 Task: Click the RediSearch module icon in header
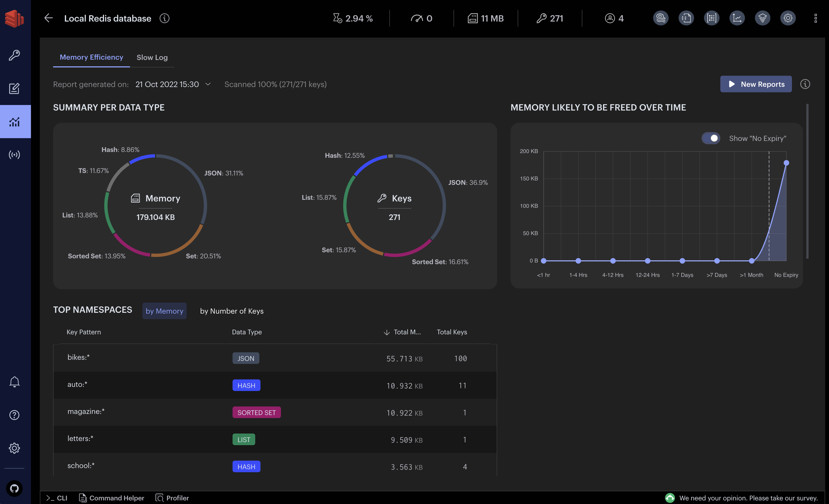click(x=660, y=18)
